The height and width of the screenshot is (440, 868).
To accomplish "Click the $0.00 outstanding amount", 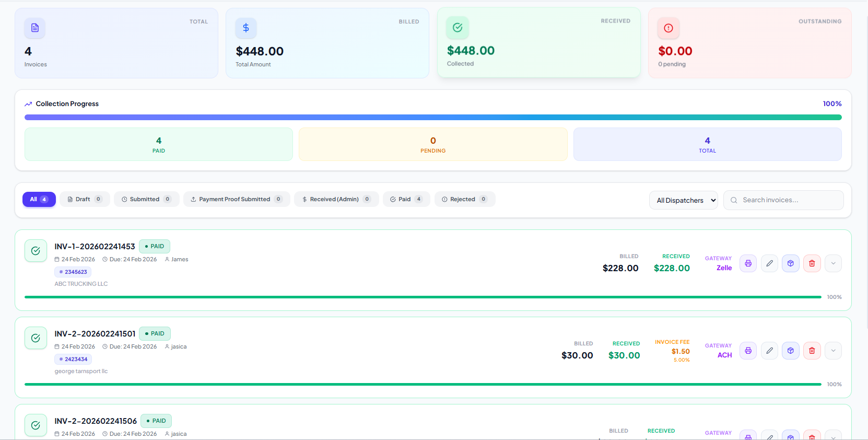I will pos(675,51).
